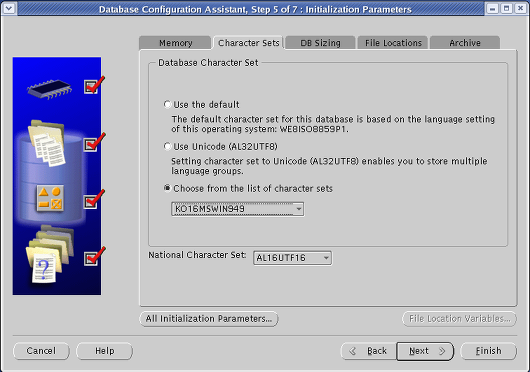Open the DB Sizing tab
530x372 pixels.
tap(320, 43)
